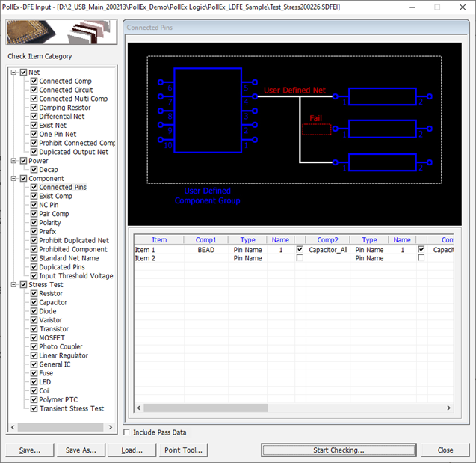Viewport: 476px width, 463px height.
Task: Select Transient Stress Test item
Action: (x=71, y=409)
